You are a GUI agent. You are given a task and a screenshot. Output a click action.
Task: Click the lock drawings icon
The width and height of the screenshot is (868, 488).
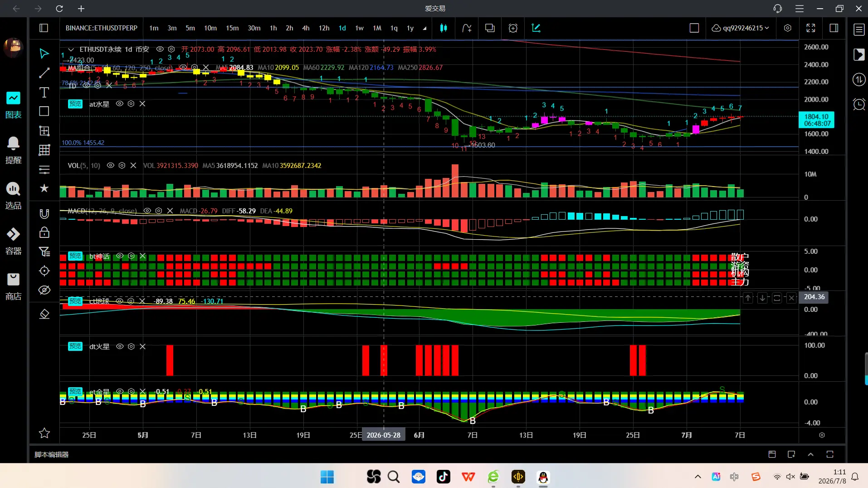click(x=44, y=232)
